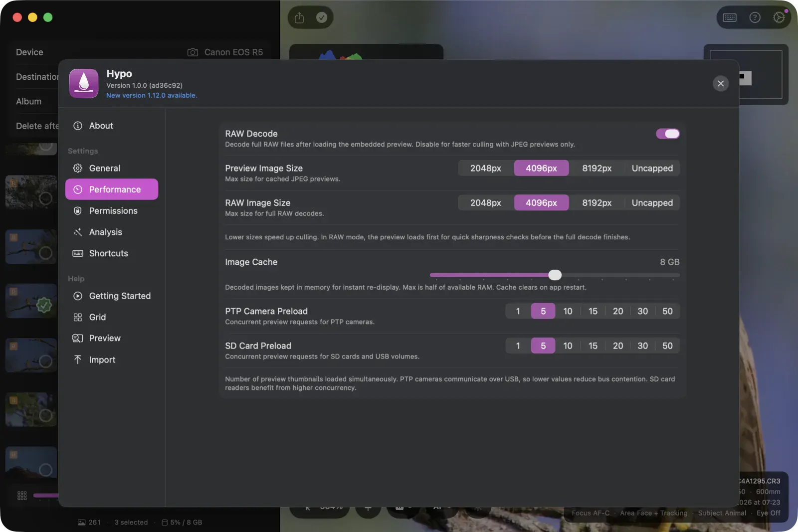Close the settings dialog

tap(721, 83)
